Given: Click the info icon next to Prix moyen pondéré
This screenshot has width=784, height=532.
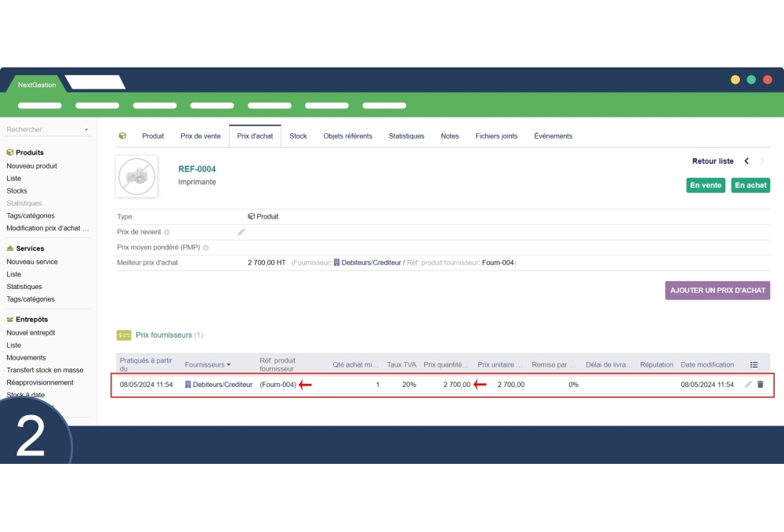Looking at the screenshot, I should coord(205,247).
